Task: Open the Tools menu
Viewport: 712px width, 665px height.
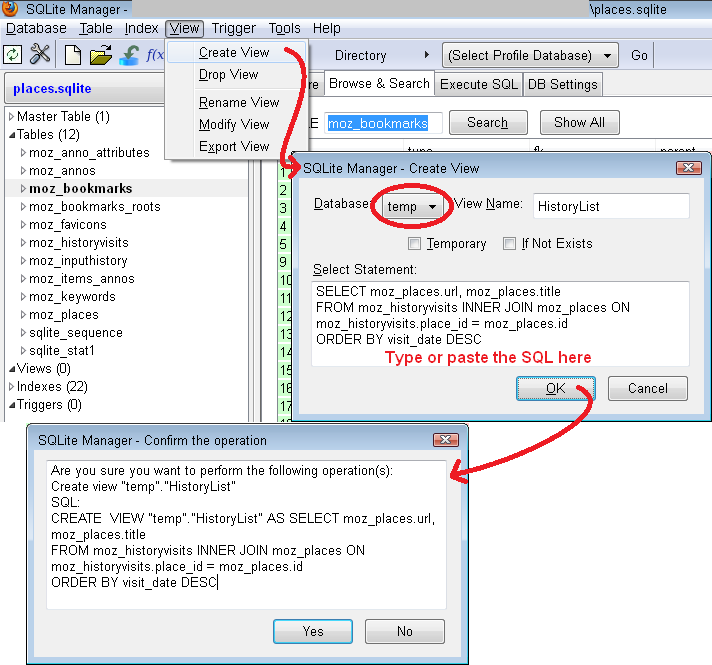Action: pyautogui.click(x=284, y=28)
